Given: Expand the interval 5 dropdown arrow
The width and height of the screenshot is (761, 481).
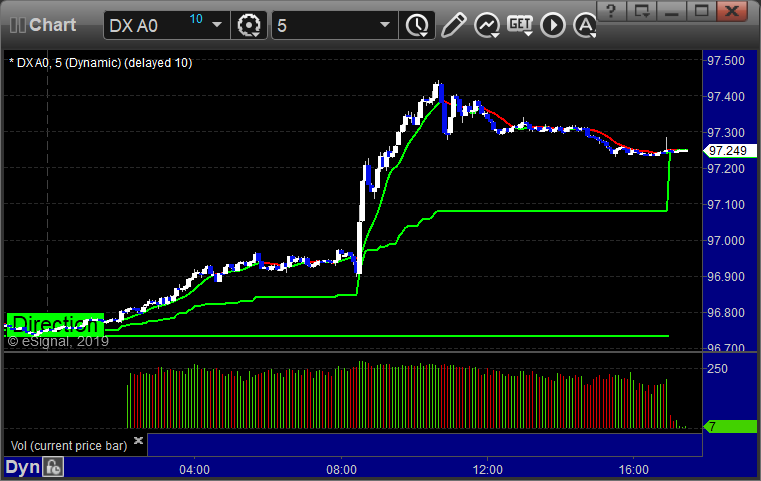Looking at the screenshot, I should tap(385, 25).
